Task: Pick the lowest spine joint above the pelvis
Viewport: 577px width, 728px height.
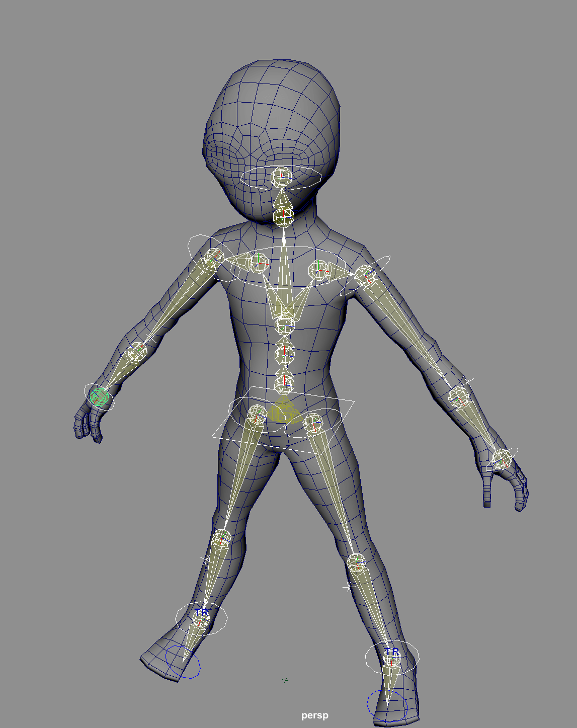Action: pos(285,385)
